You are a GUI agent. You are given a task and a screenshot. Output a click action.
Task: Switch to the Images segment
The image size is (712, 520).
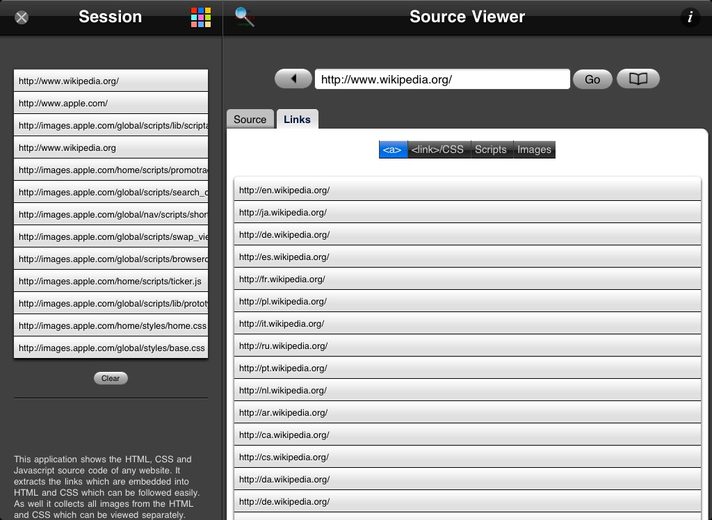point(534,149)
